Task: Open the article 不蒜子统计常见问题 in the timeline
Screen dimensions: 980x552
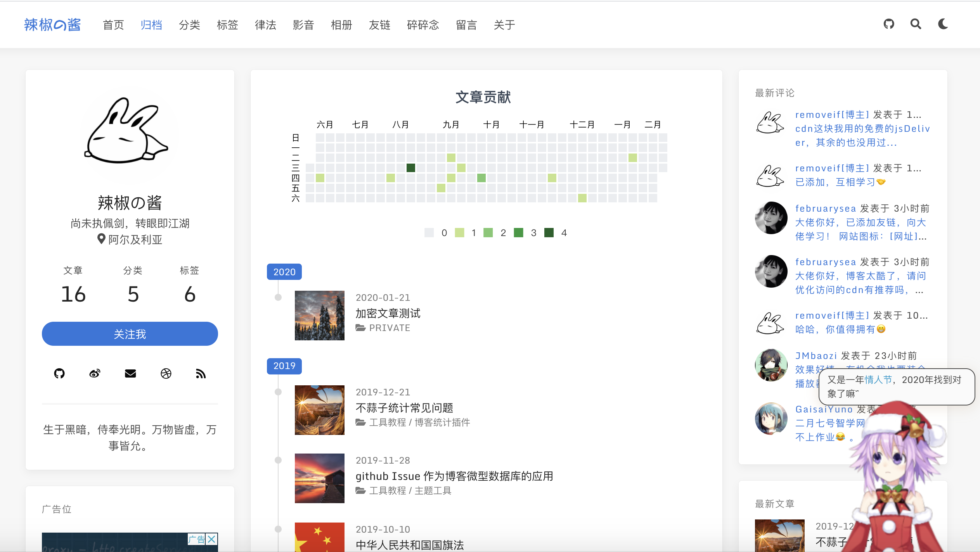Action: (404, 408)
